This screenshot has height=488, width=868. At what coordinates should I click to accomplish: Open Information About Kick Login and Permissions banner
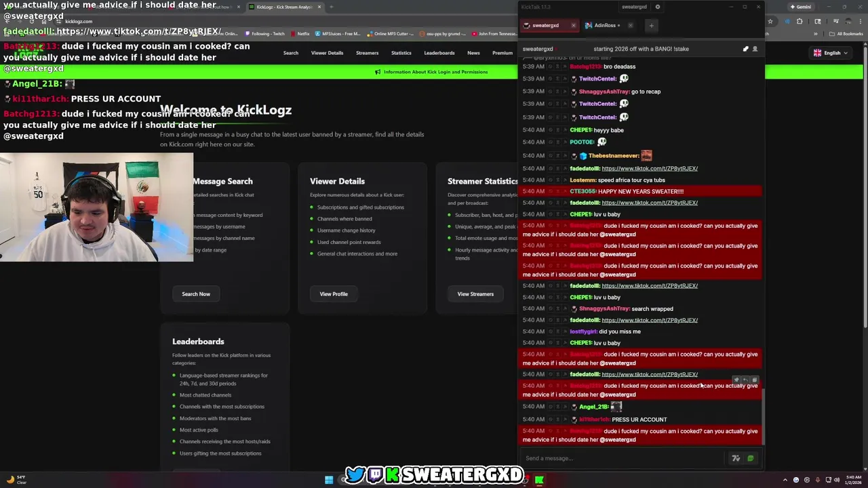tap(431, 72)
